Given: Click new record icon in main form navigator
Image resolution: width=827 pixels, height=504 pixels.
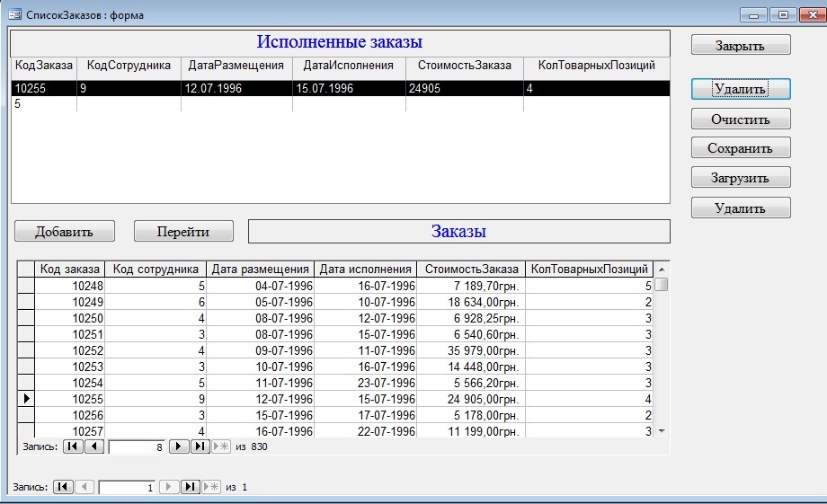Looking at the screenshot, I should pos(211,487).
